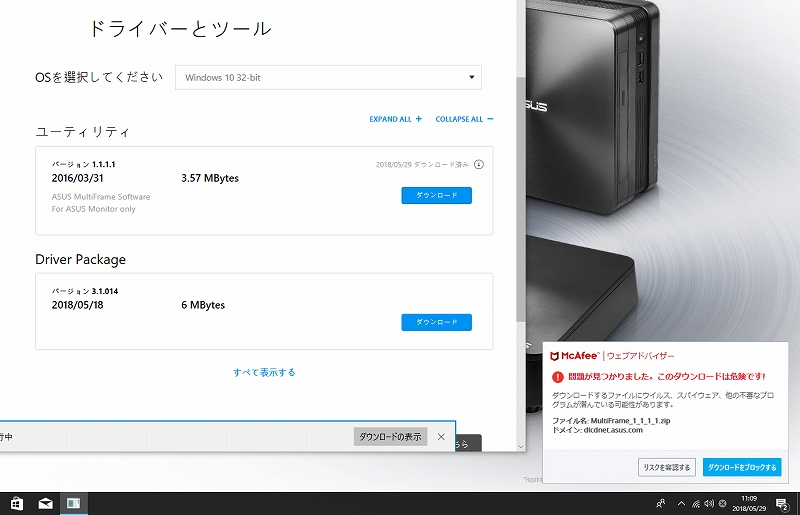The height and width of the screenshot is (515, 800).
Task: Click EXPAND ALL link
Action: click(395, 119)
